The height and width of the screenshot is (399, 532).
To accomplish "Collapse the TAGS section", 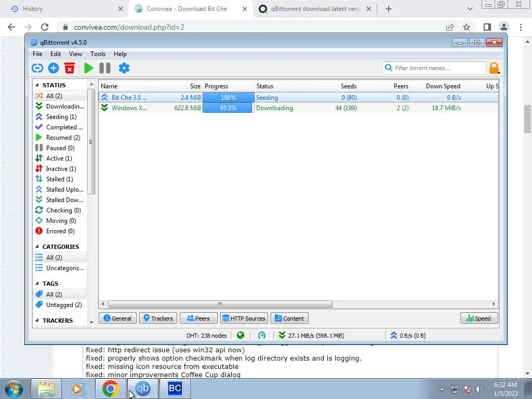I will (x=37, y=284).
